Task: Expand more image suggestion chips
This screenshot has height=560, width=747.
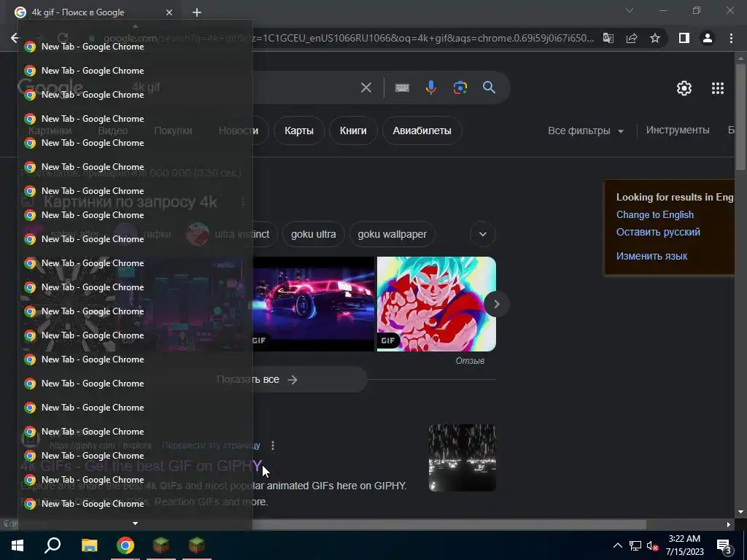Action: [x=483, y=234]
